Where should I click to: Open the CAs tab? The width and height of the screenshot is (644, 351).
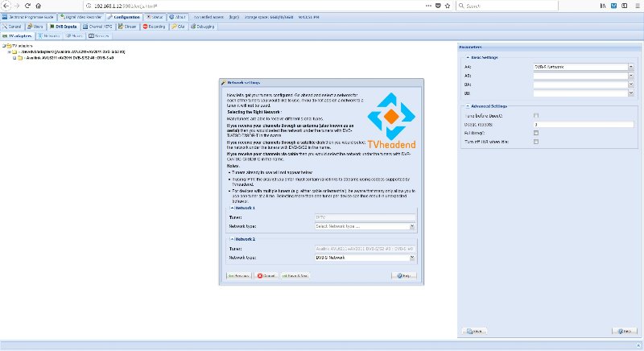click(178, 27)
